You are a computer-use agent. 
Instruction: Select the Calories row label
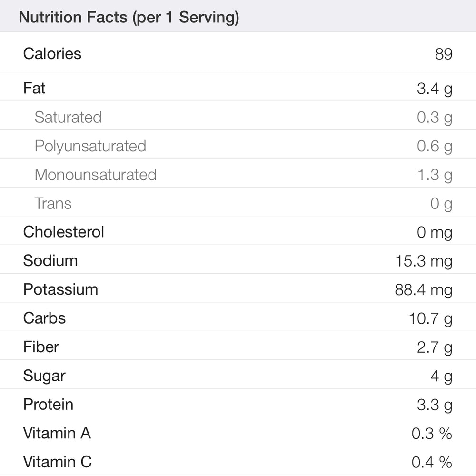tap(52, 53)
